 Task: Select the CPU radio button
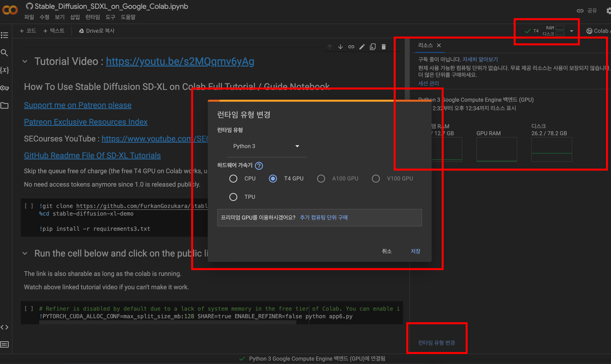tap(233, 179)
